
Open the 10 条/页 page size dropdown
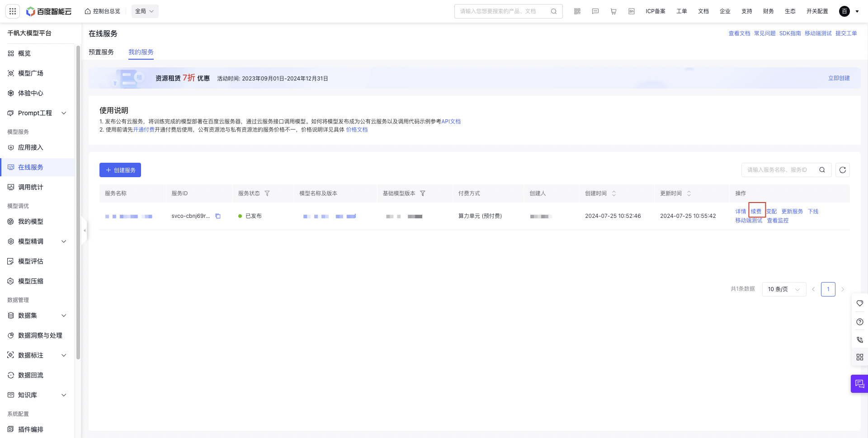784,289
